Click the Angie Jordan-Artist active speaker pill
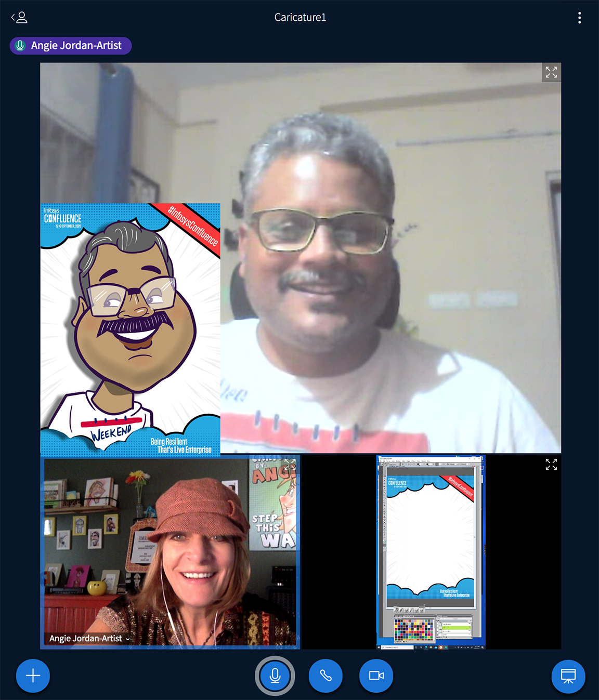This screenshot has height=700, width=599. [x=71, y=46]
